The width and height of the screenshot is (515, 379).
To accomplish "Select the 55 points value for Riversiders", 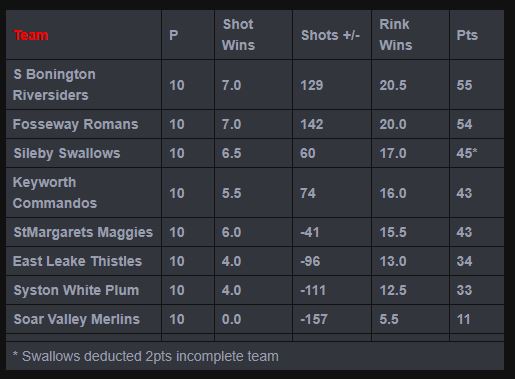I will click(x=464, y=85).
